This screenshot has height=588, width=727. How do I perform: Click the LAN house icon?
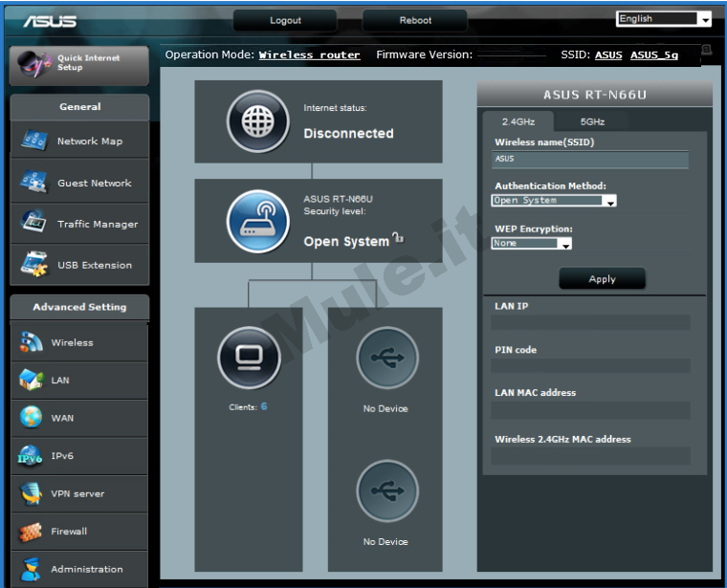point(31,380)
